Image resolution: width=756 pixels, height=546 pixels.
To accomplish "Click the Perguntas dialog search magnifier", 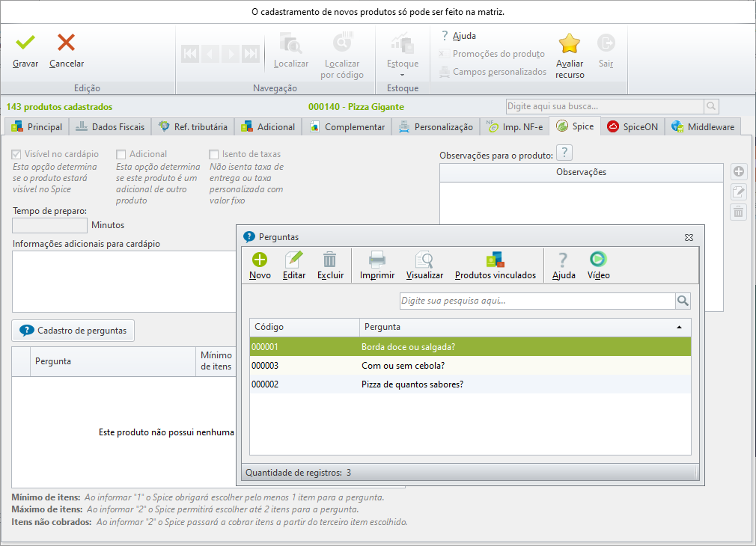I will coord(683,301).
